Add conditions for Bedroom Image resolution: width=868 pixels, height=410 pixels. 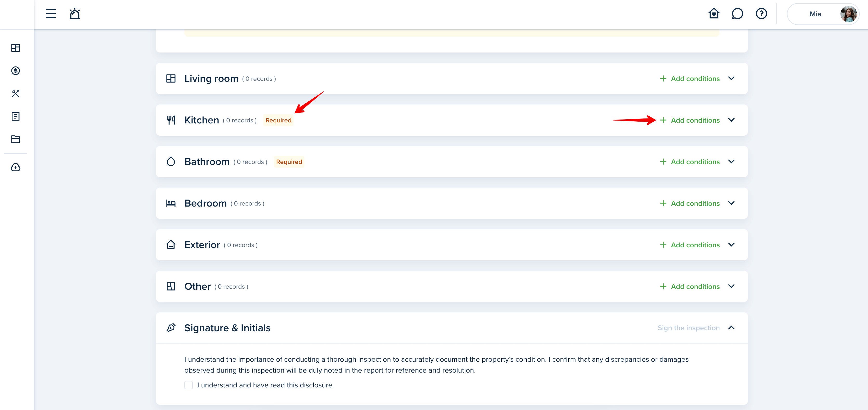[689, 203]
